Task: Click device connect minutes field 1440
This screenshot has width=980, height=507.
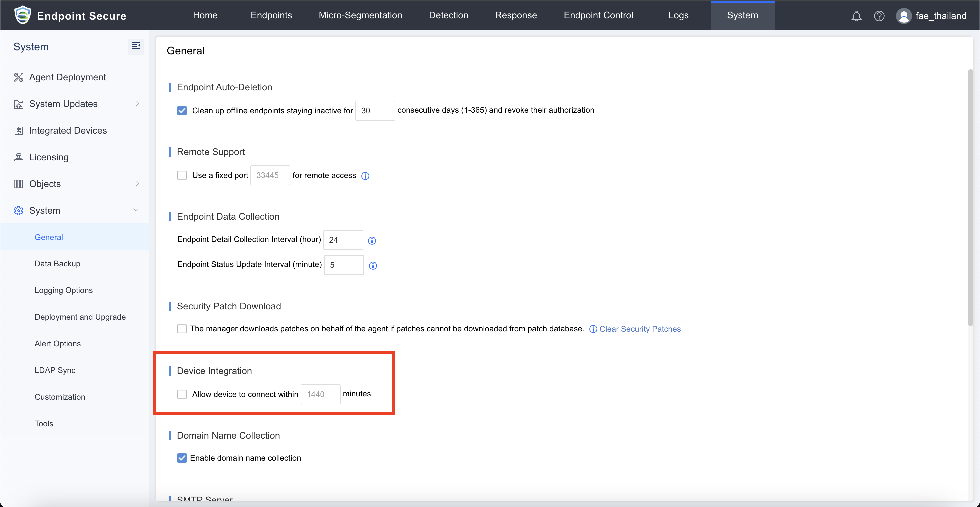Action: tap(321, 394)
